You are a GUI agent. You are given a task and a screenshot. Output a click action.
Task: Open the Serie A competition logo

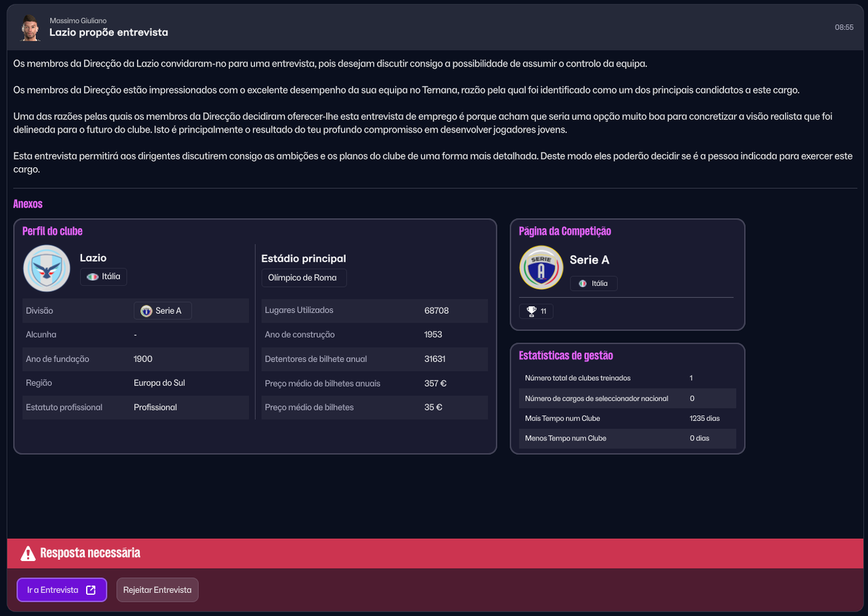pyautogui.click(x=541, y=268)
